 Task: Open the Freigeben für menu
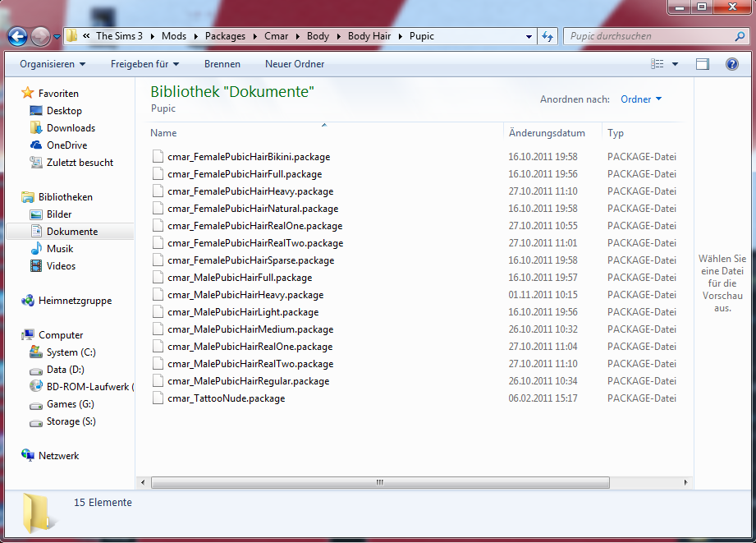144,64
